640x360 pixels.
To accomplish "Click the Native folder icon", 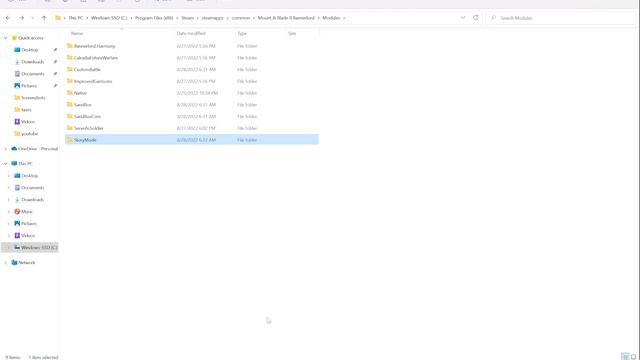I will click(69, 93).
